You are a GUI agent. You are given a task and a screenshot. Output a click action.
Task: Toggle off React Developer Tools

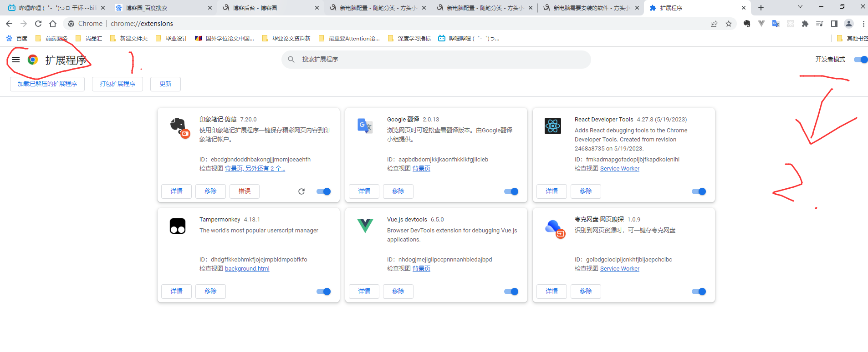coord(699,191)
